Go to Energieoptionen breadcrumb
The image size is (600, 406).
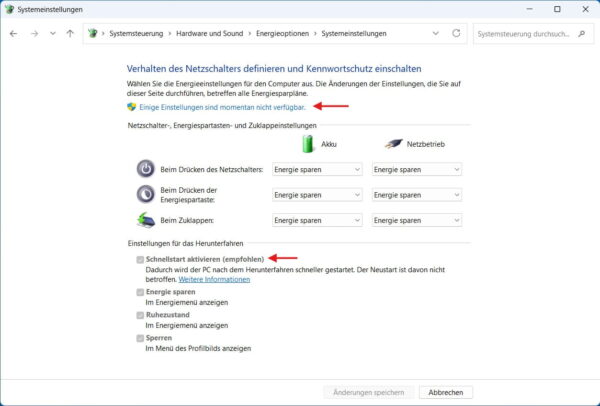coord(282,34)
